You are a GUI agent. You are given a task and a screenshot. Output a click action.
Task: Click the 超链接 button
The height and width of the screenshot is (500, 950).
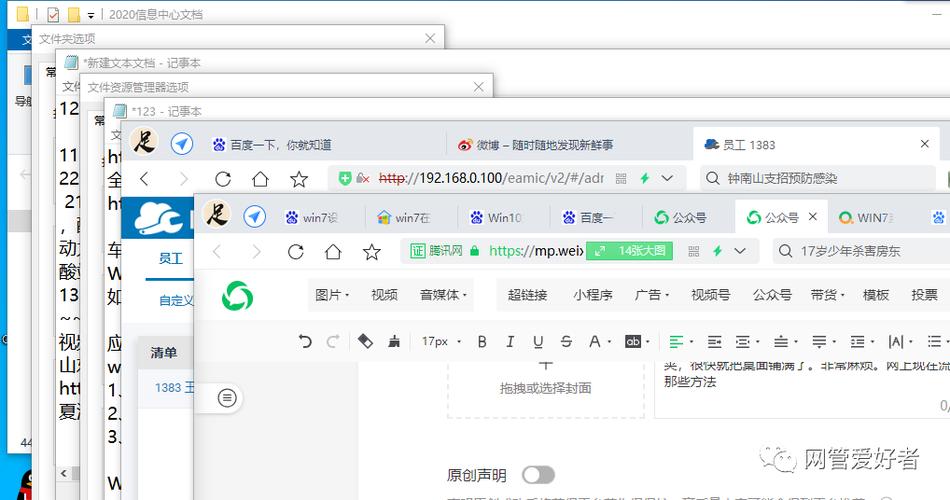point(527,295)
